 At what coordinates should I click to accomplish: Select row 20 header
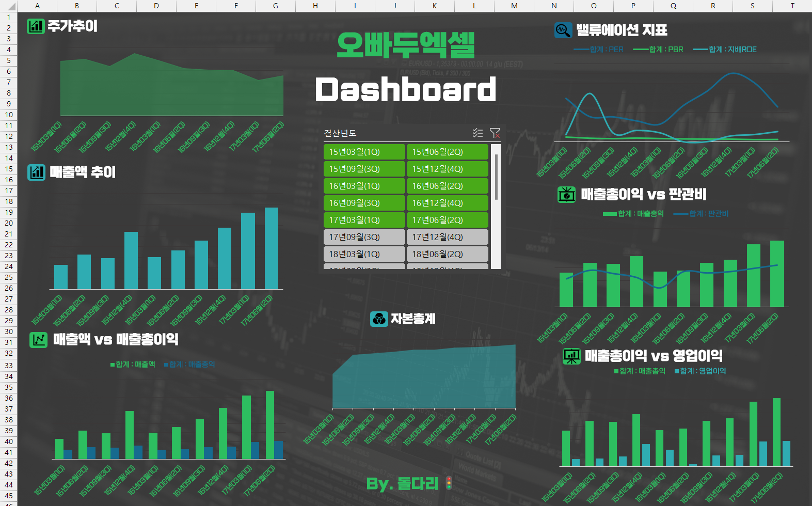[x=9, y=223]
